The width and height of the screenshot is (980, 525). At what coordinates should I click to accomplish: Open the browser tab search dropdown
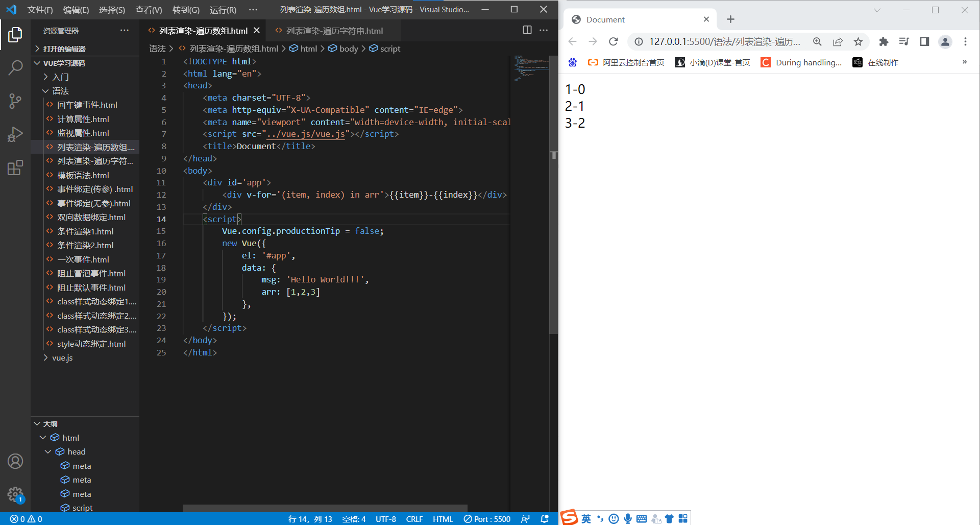(877, 10)
